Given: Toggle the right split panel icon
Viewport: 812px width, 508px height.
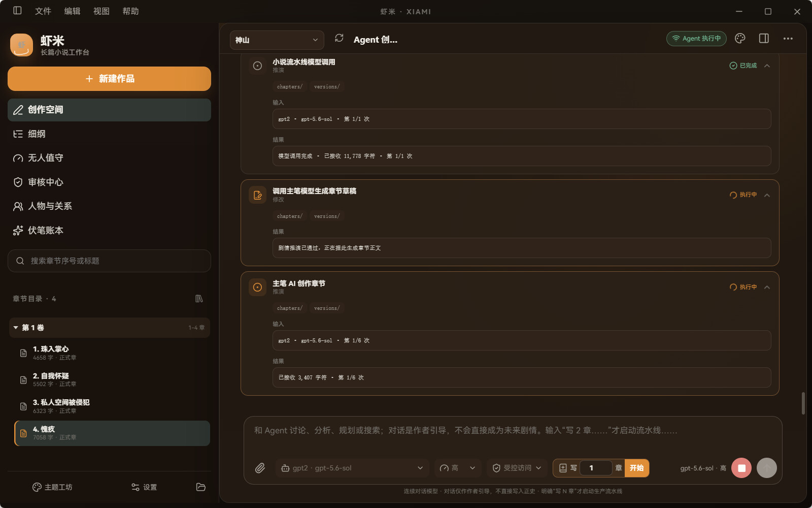Looking at the screenshot, I should click(764, 39).
